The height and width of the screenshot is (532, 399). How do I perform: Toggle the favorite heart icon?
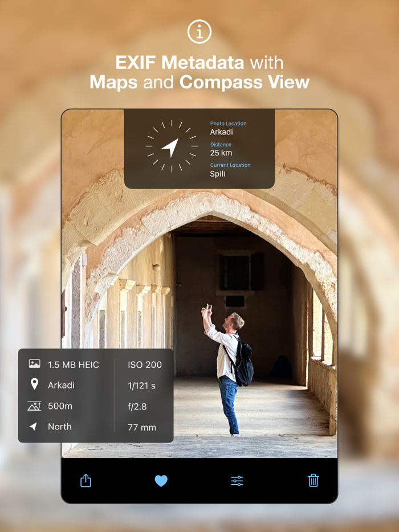pos(161,481)
